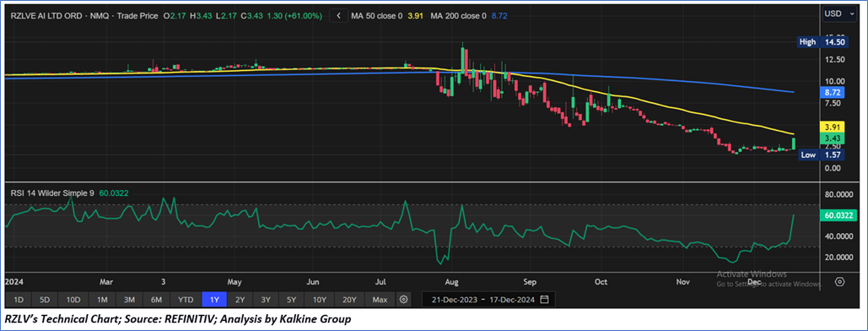Screen dimensions: 868x331
Task: Open the date range picker 21-Dec-2023 to 17-Dec-2024
Action: pos(488,300)
